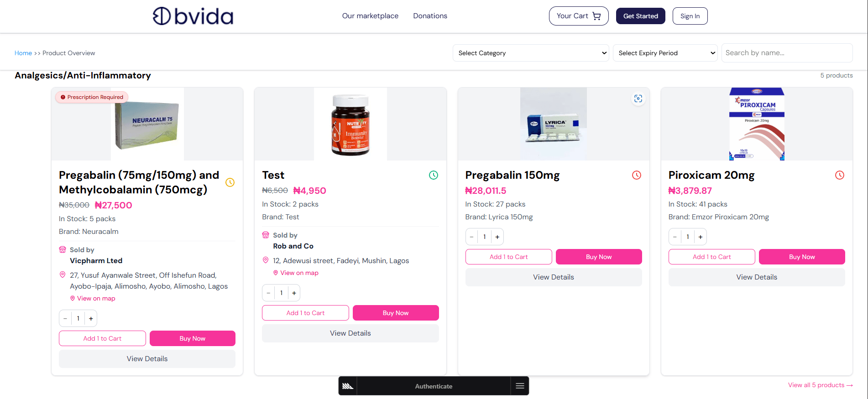The width and height of the screenshot is (868, 399).
Task: Click the scan icon on Lyrica image
Action: [638, 98]
